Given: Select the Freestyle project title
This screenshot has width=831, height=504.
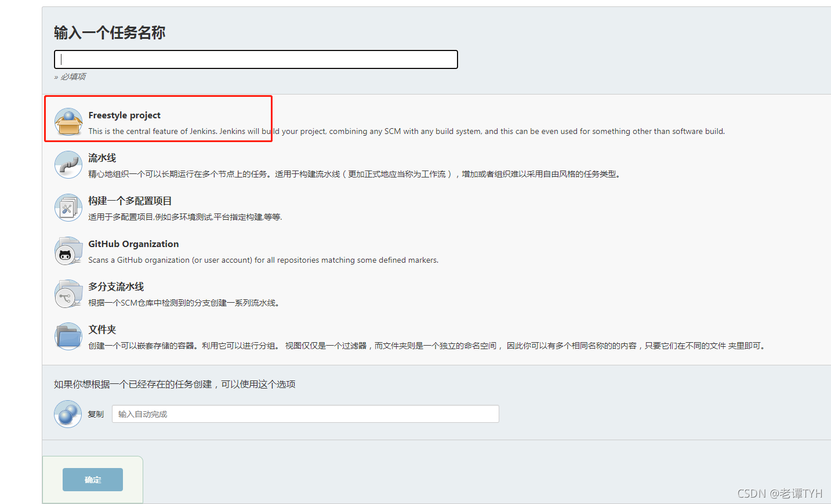Looking at the screenshot, I should (x=124, y=115).
